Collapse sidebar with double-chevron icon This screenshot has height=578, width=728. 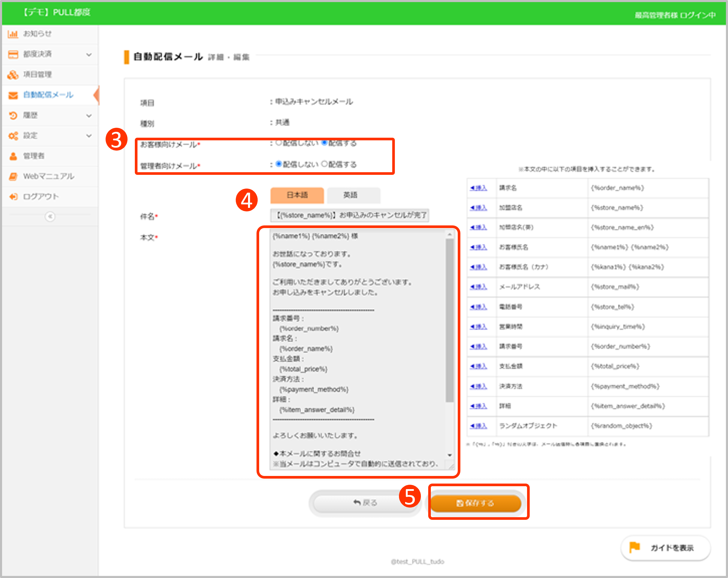pyautogui.click(x=50, y=216)
